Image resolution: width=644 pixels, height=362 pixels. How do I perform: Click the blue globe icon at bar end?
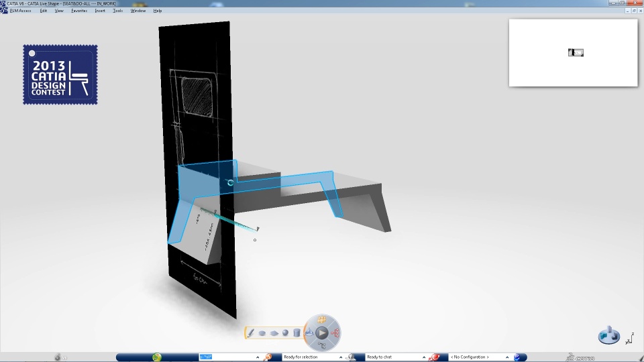tap(517, 357)
